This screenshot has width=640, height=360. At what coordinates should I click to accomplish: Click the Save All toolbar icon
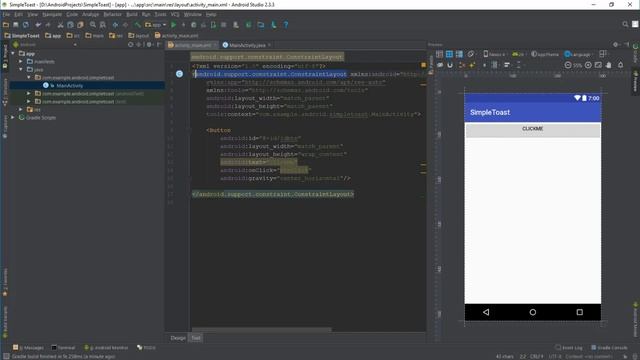[16, 25]
